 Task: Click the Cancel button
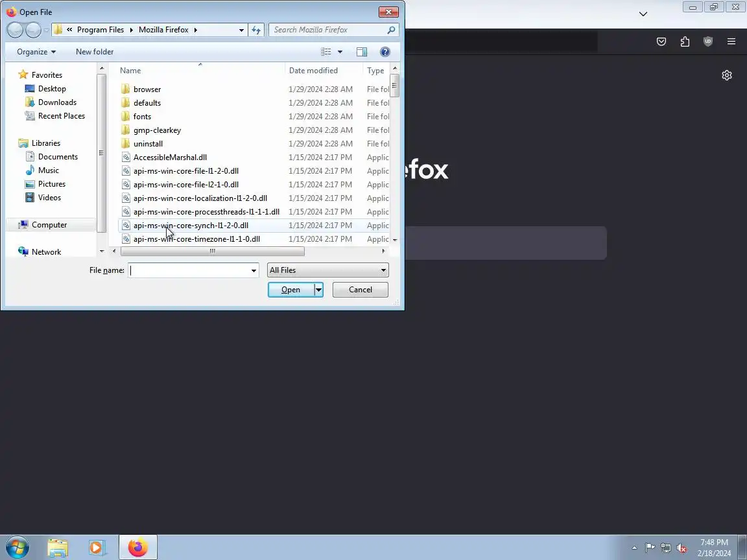click(x=360, y=290)
